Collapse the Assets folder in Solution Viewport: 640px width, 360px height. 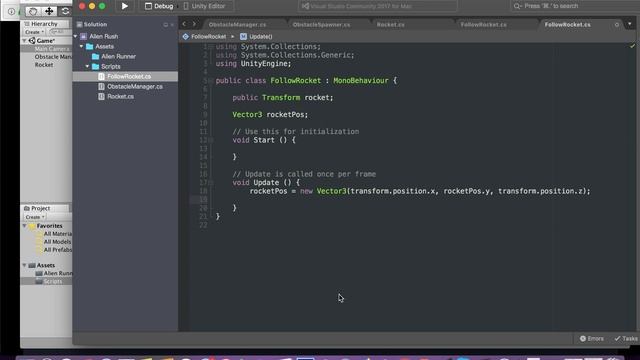point(81,47)
